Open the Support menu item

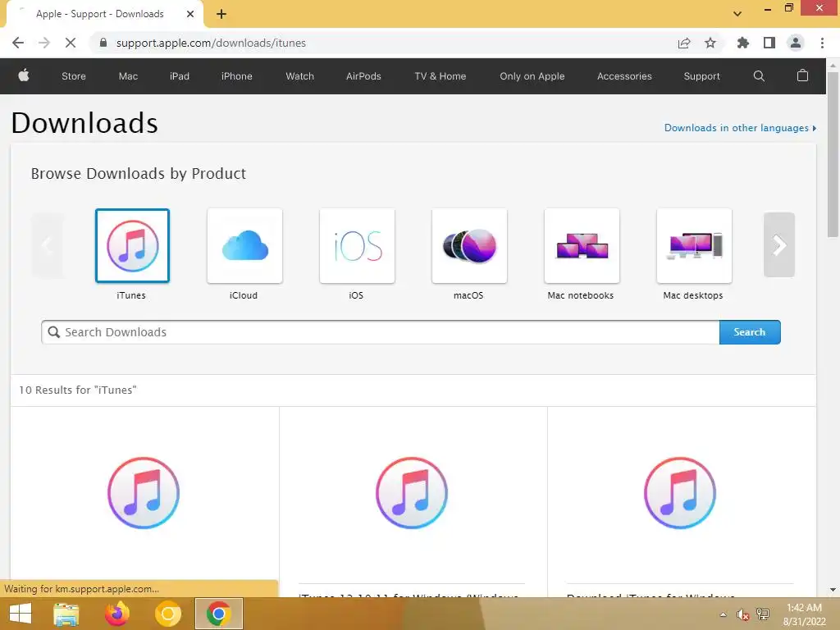coord(702,76)
